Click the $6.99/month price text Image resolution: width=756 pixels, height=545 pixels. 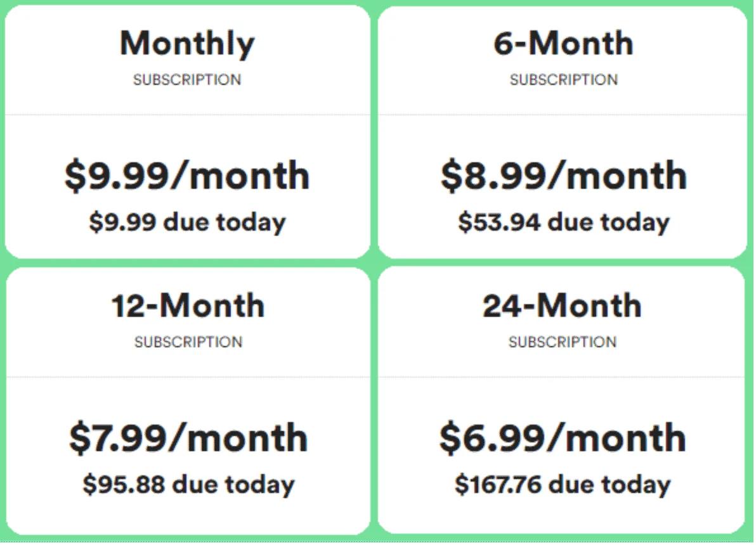[562, 438]
